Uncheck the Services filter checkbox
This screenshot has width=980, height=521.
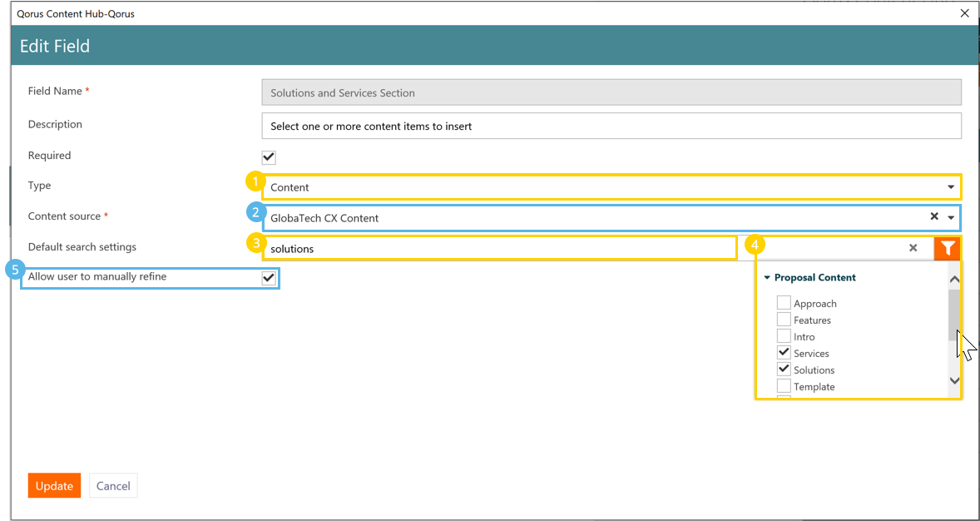784,353
